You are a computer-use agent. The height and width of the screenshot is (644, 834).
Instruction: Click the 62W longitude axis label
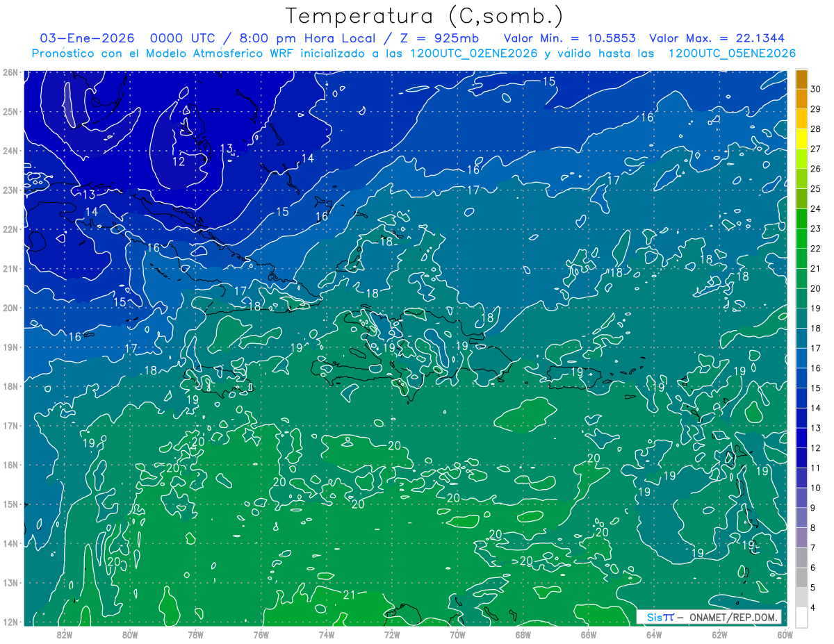pyautogui.click(x=719, y=634)
